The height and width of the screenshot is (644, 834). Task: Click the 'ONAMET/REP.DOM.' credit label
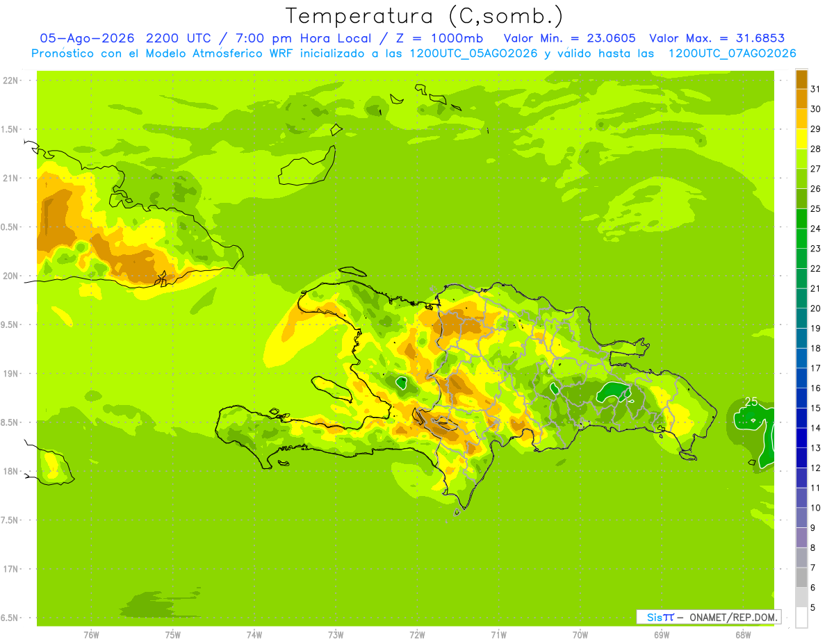(x=732, y=617)
